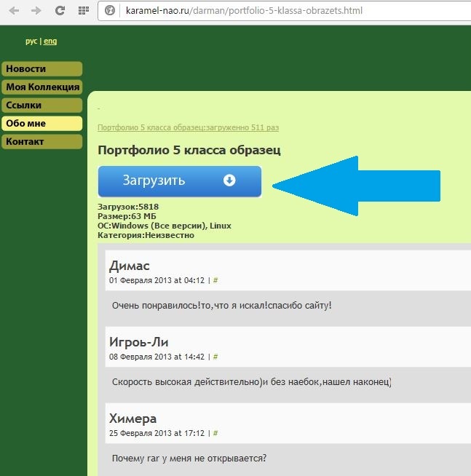Click the blue Загрузить download button
This screenshot has width=471, height=476.
180,181
